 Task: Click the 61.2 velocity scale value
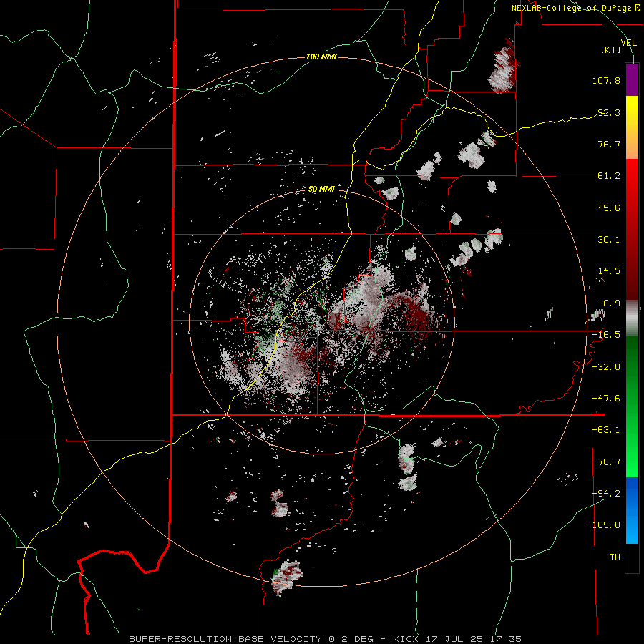pyautogui.click(x=609, y=176)
